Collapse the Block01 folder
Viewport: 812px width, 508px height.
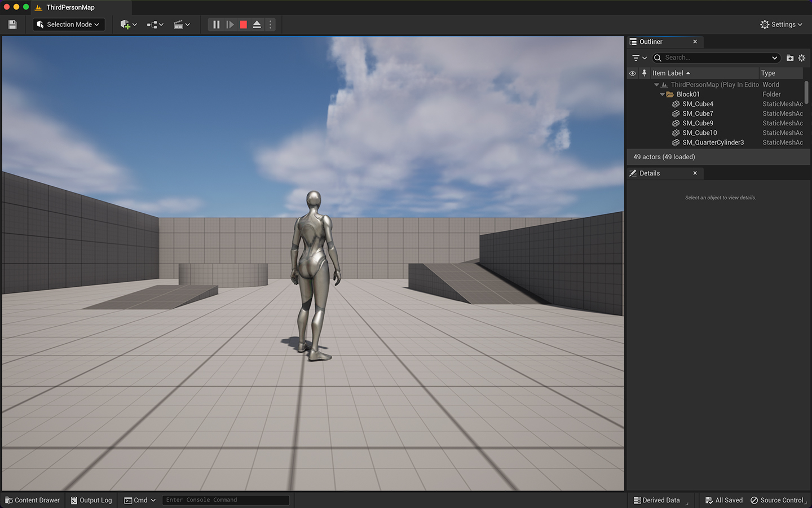tap(662, 94)
